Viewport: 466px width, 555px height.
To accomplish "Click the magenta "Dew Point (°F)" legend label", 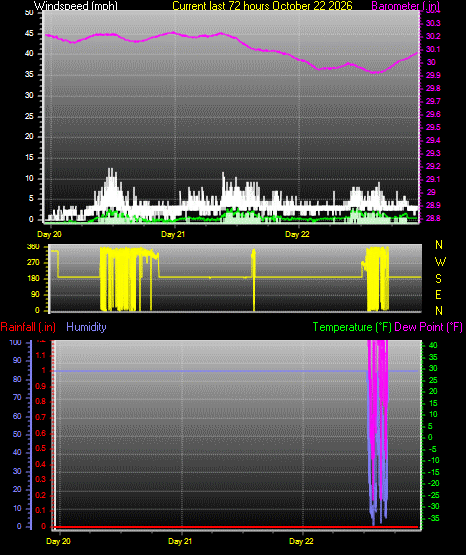I will click(x=428, y=327).
